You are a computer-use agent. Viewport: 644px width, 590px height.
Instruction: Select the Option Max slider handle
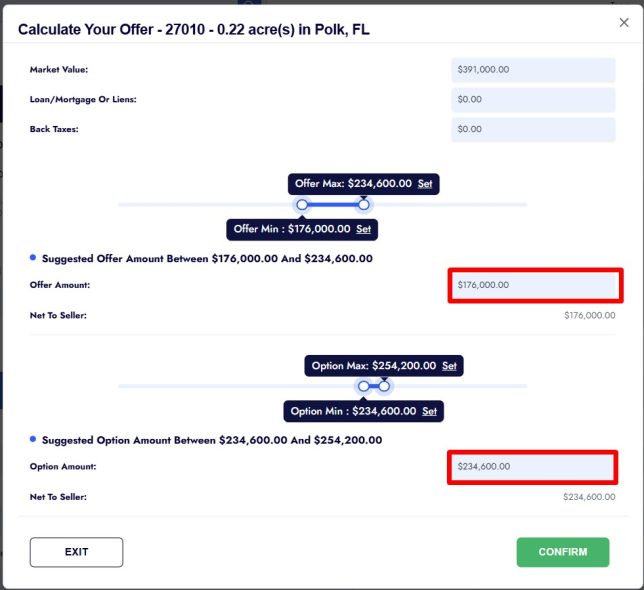(384, 386)
